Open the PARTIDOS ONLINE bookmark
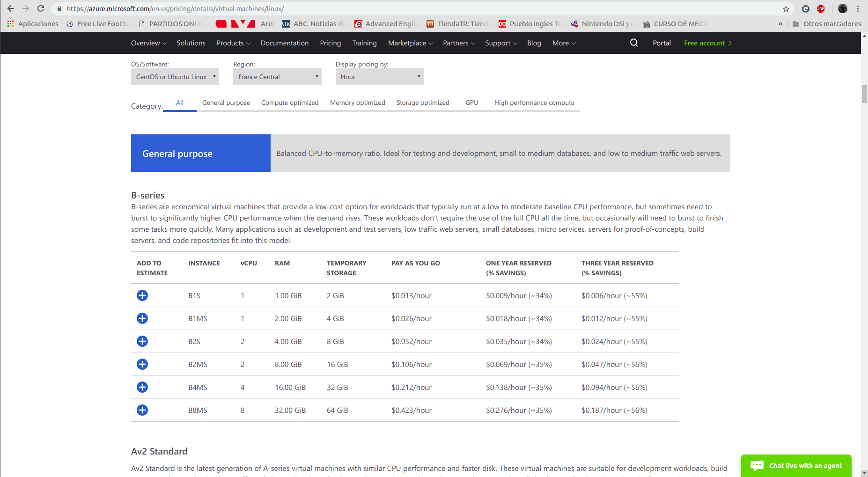Image resolution: width=868 pixels, height=477 pixels. click(x=170, y=24)
